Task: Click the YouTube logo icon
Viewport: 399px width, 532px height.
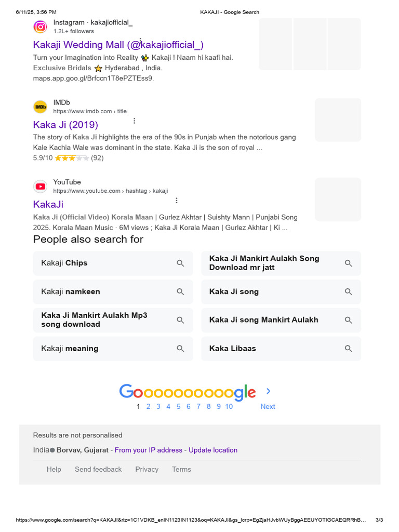Action: point(40,187)
